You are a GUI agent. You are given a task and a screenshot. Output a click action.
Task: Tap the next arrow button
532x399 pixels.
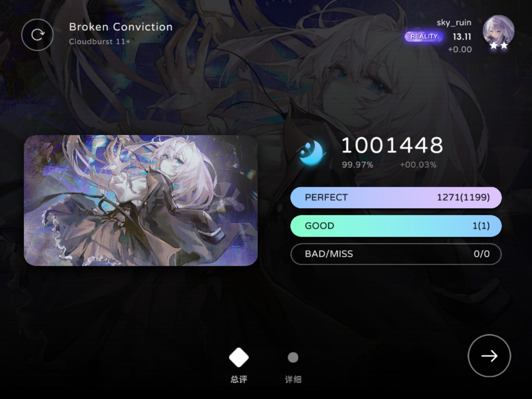pos(489,356)
